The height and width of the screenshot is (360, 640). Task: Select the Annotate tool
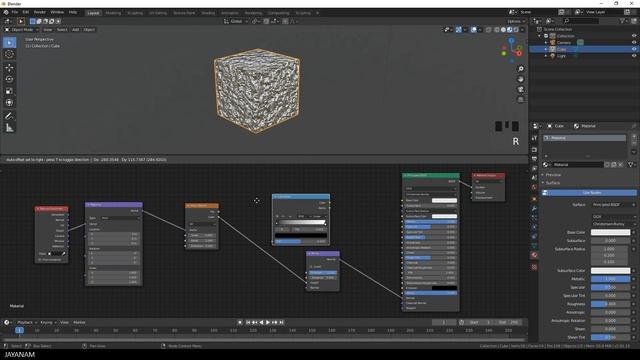point(9,116)
